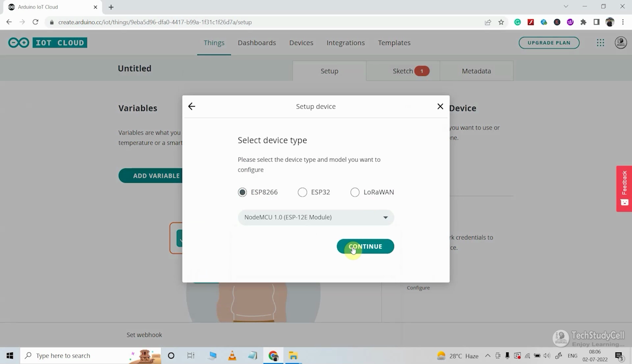This screenshot has width=632, height=364.
Task: Open the Sketch tab
Action: pos(403,71)
